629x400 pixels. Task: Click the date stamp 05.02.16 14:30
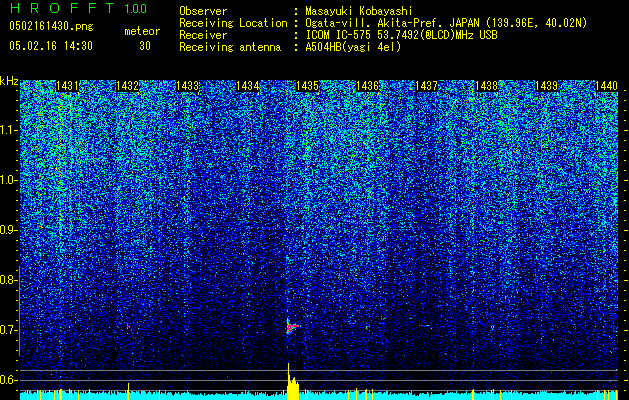[51, 46]
